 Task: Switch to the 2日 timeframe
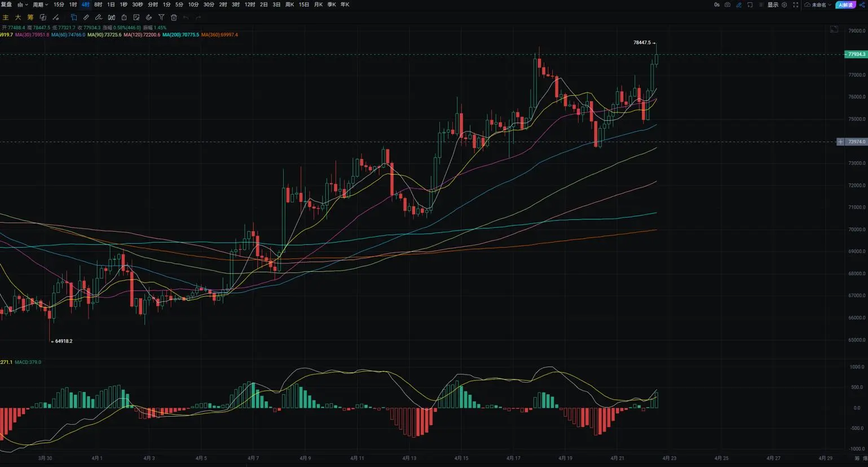point(263,5)
